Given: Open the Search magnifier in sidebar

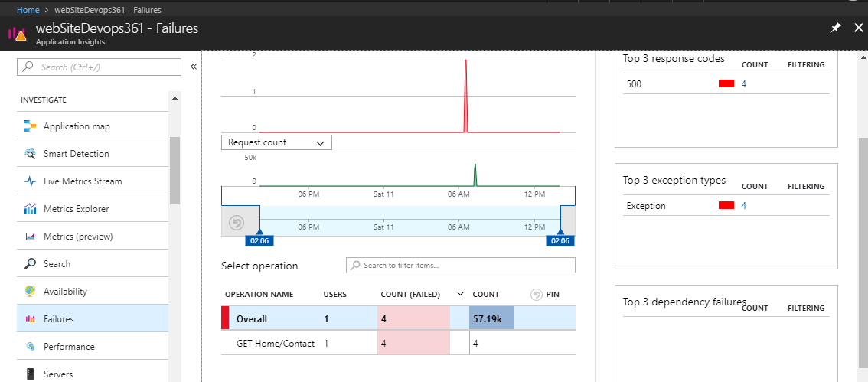Looking at the screenshot, I should tap(30, 264).
